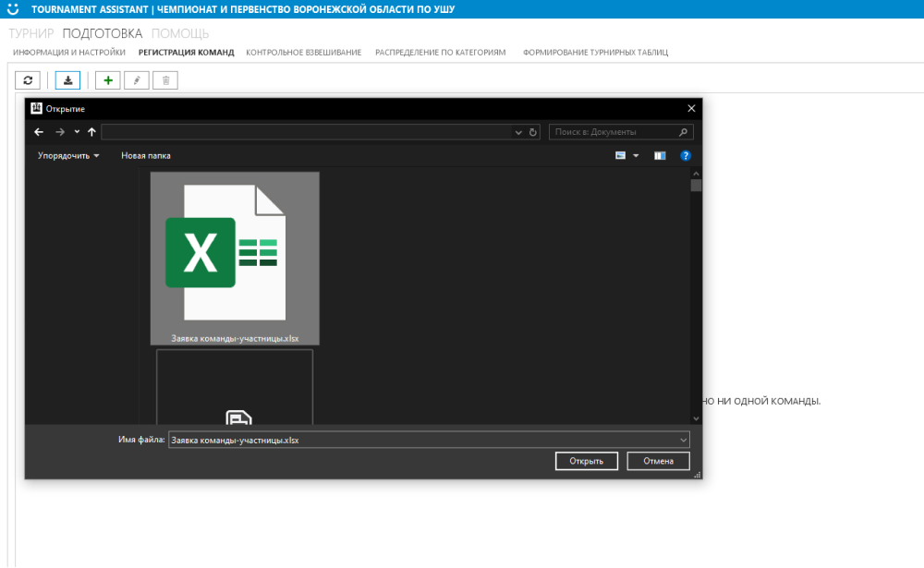This screenshot has width=924, height=568.
Task: Refresh the folder path in the dialog
Action: click(x=533, y=132)
